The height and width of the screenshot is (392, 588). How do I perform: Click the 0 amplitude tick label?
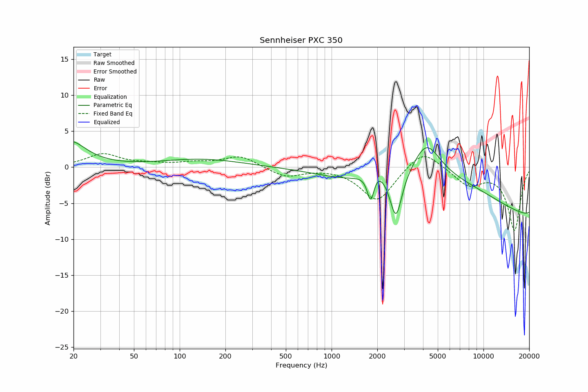point(67,167)
